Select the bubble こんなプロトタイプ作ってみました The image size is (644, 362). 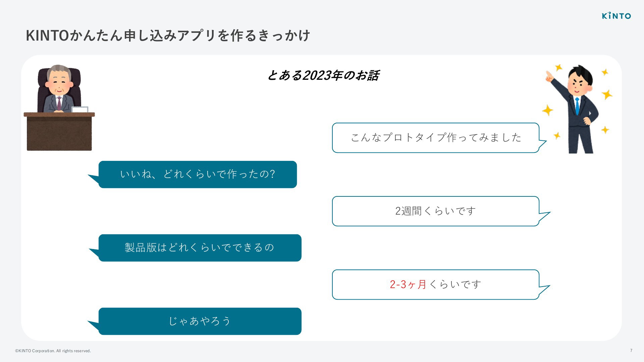(436, 138)
